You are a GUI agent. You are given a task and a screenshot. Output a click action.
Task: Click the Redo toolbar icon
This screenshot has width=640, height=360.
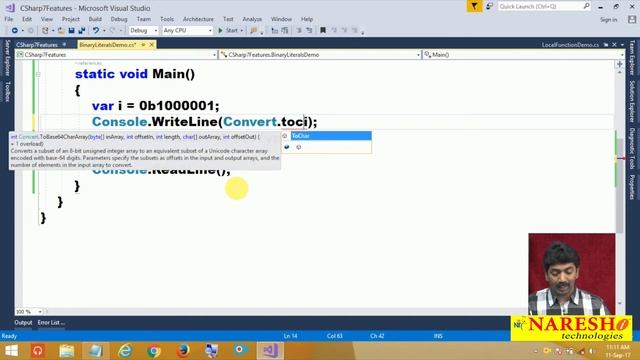113,31
